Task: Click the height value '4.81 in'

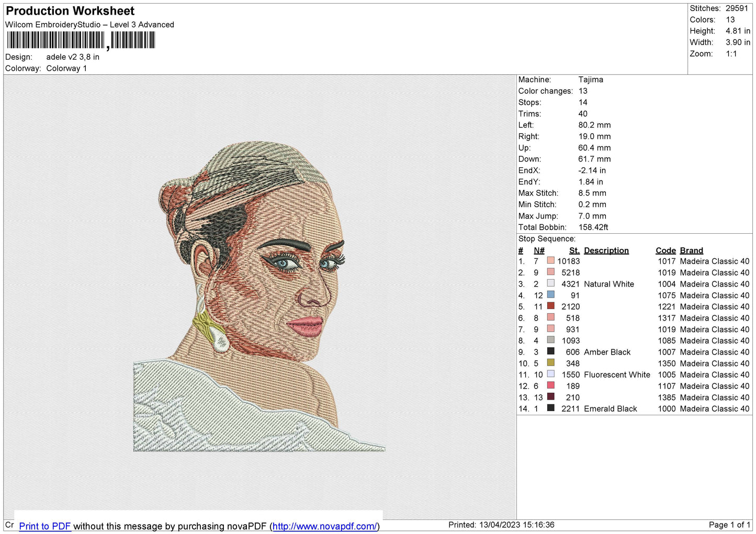Action: 738,31
